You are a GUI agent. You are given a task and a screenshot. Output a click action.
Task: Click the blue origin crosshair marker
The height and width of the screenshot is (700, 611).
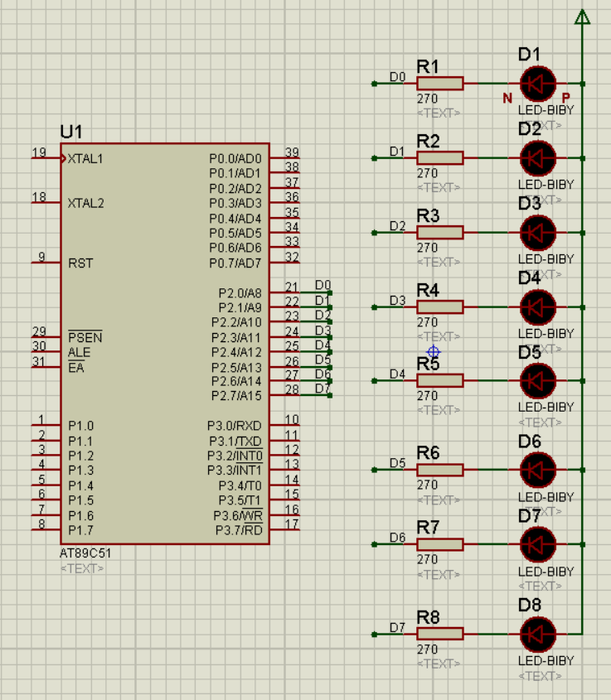coord(434,352)
